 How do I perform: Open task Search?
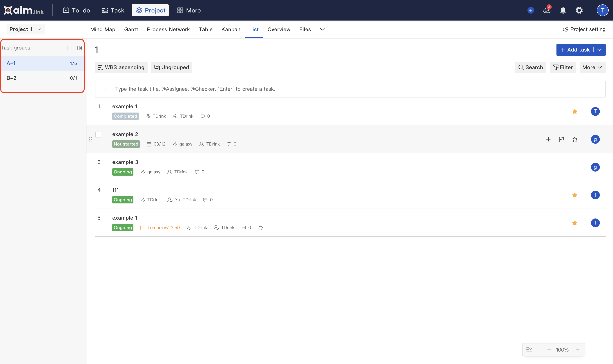point(530,67)
